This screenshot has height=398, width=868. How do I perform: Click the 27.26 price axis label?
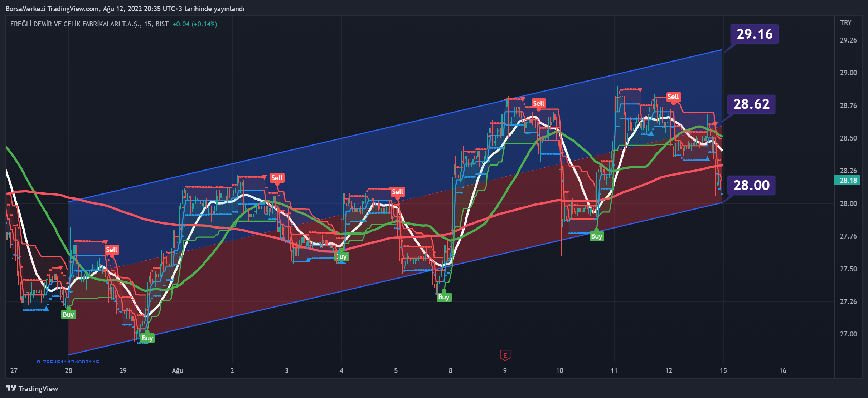click(849, 301)
